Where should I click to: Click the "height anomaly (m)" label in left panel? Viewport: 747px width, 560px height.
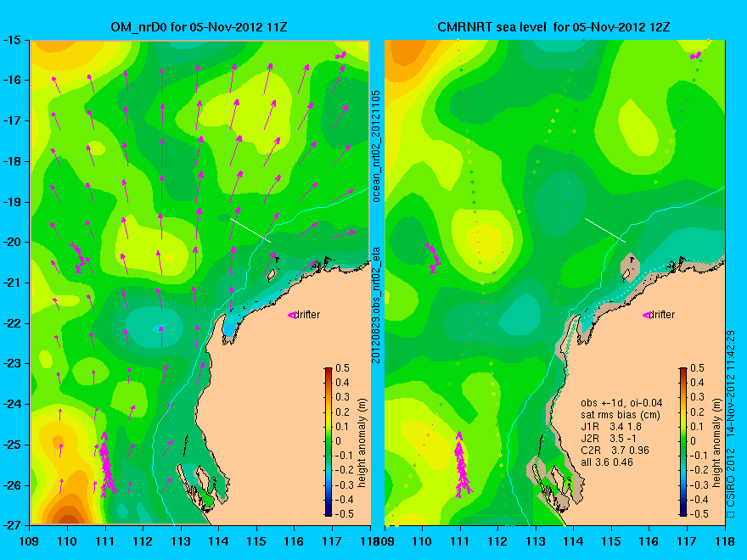pyautogui.click(x=362, y=443)
